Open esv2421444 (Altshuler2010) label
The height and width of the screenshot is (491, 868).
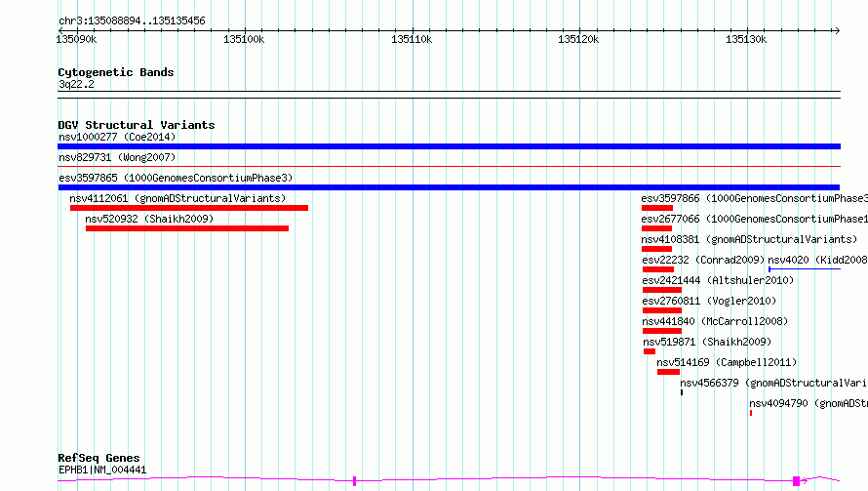click(x=718, y=280)
